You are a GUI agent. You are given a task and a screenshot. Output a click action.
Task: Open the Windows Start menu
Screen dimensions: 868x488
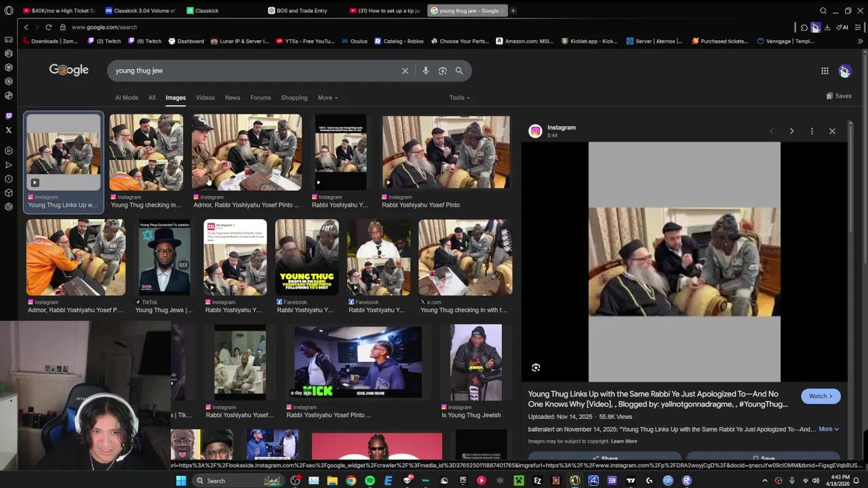point(181,481)
